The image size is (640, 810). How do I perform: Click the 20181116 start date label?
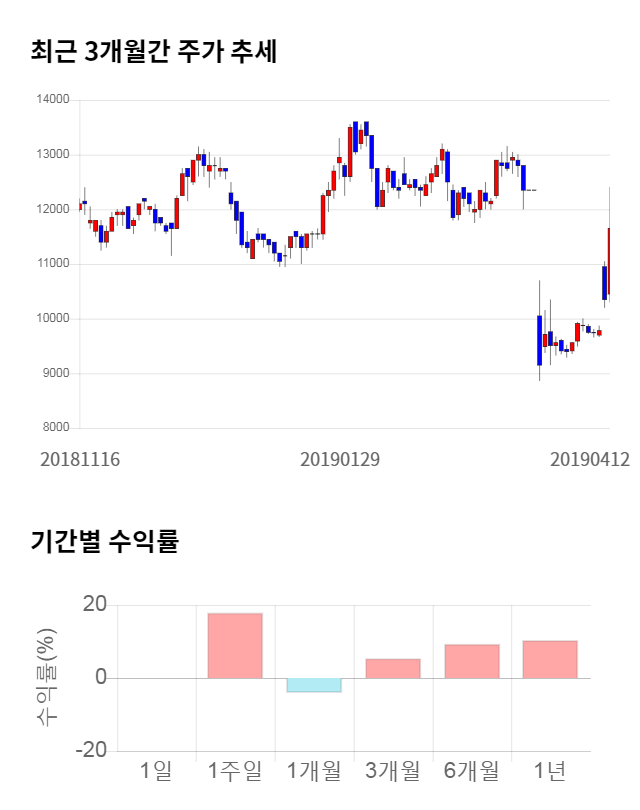click(x=80, y=459)
